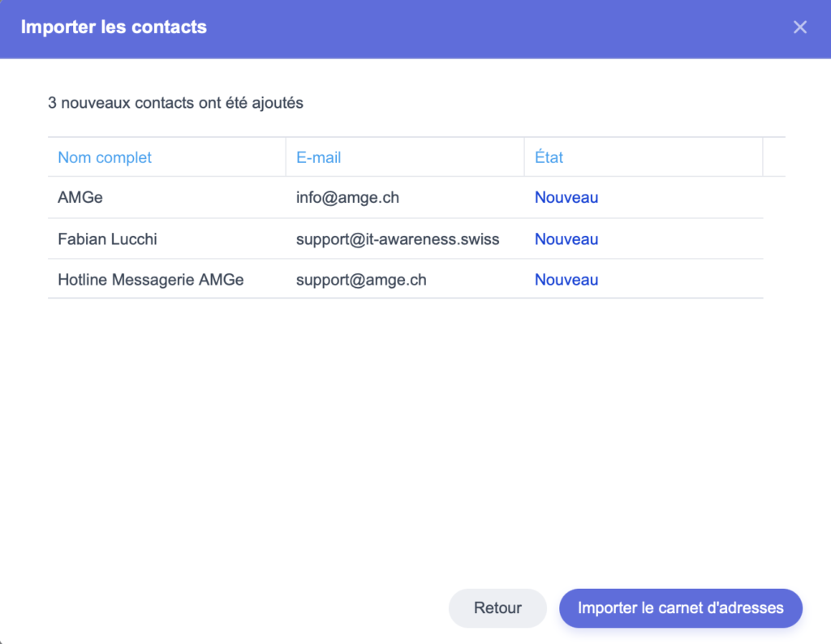Select the État column header
831x644 pixels.
[x=549, y=157]
